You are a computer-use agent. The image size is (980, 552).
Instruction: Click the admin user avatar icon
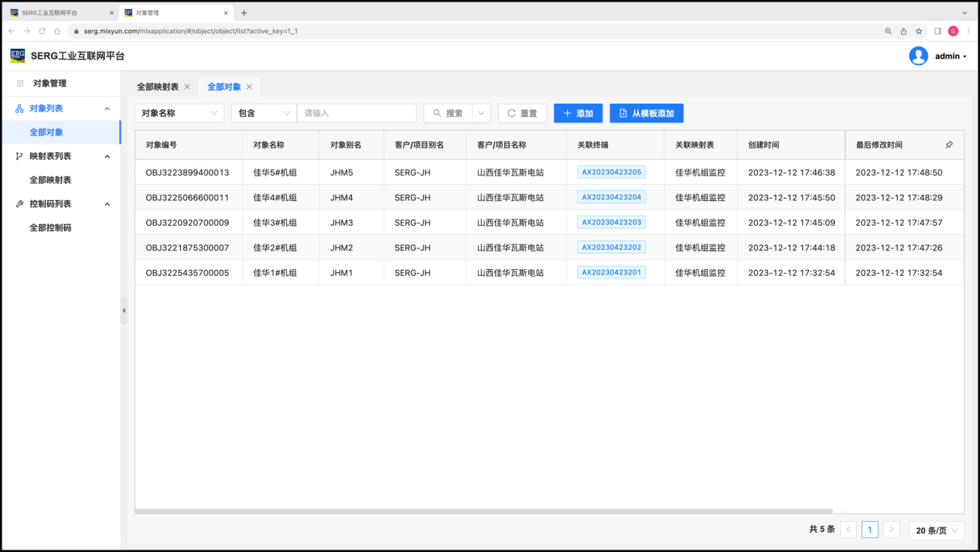918,56
